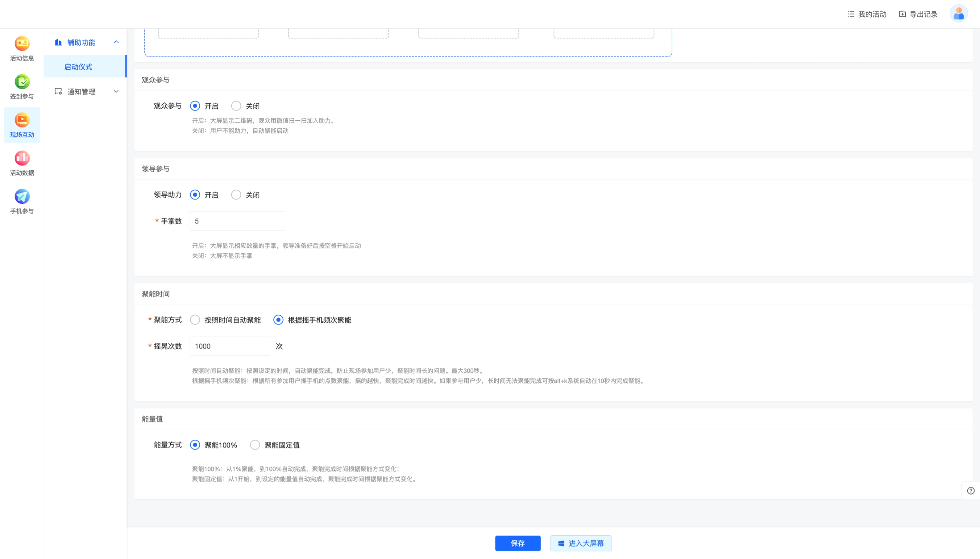
Task: Click the help question mark icon
Action: point(971,490)
